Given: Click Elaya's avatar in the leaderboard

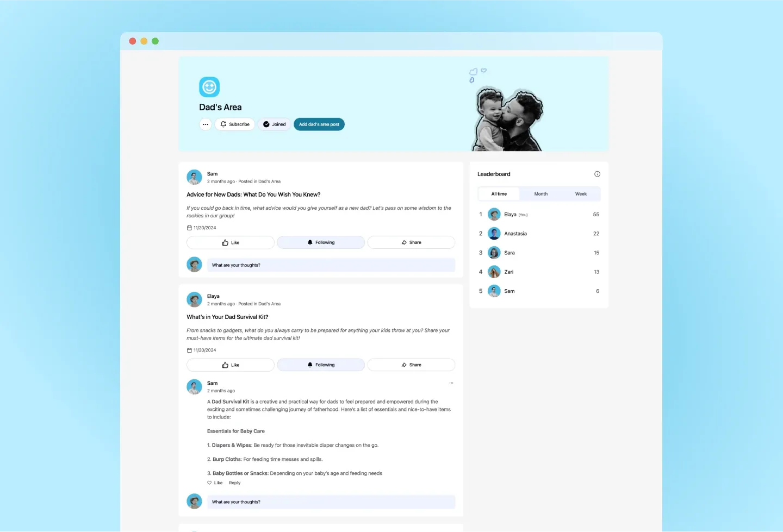Looking at the screenshot, I should tap(494, 215).
